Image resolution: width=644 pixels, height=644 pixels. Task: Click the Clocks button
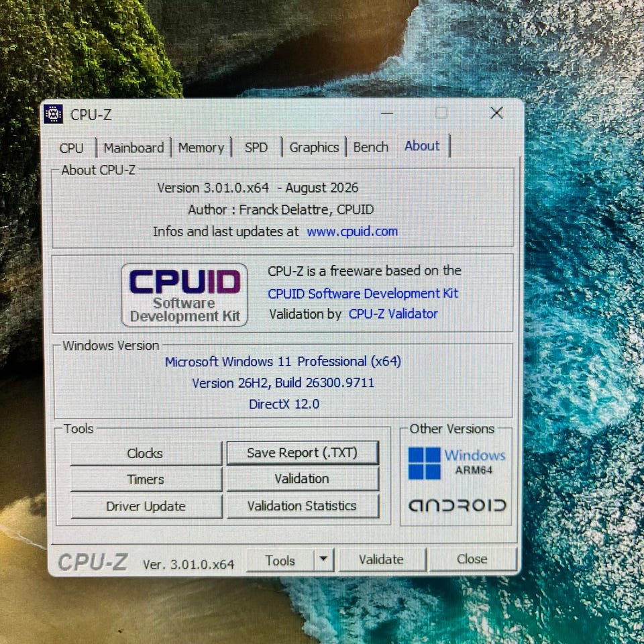coord(146,453)
